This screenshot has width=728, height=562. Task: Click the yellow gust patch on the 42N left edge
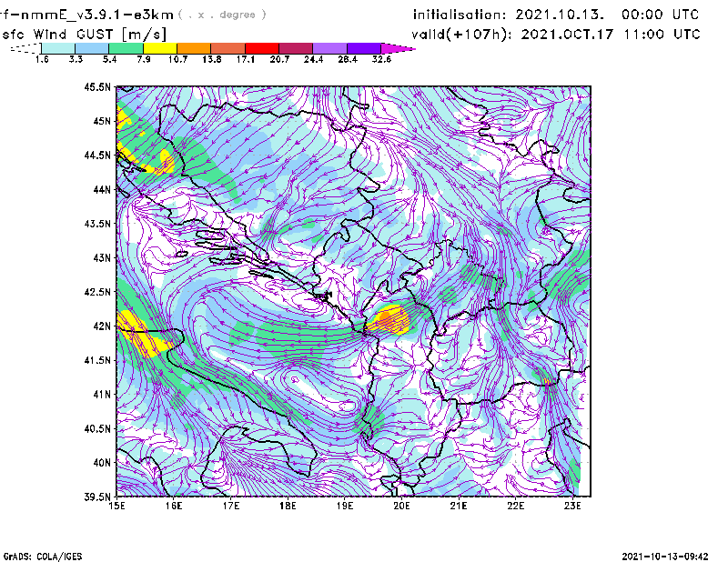(x=142, y=334)
